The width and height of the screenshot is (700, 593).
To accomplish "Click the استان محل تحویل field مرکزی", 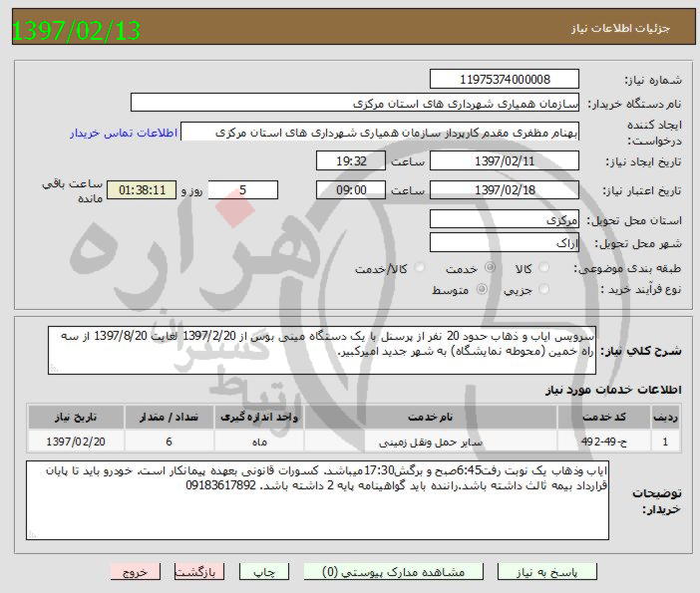I will point(505,219).
